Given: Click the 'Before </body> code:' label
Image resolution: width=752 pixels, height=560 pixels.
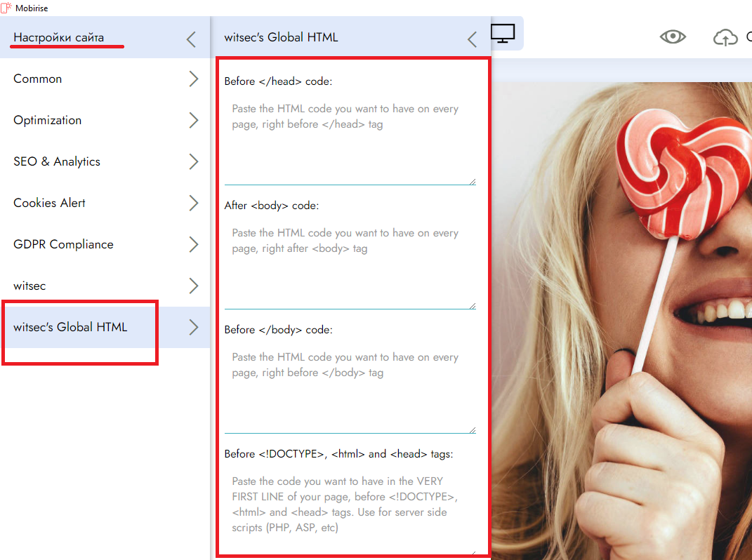Looking at the screenshot, I should 278,330.
